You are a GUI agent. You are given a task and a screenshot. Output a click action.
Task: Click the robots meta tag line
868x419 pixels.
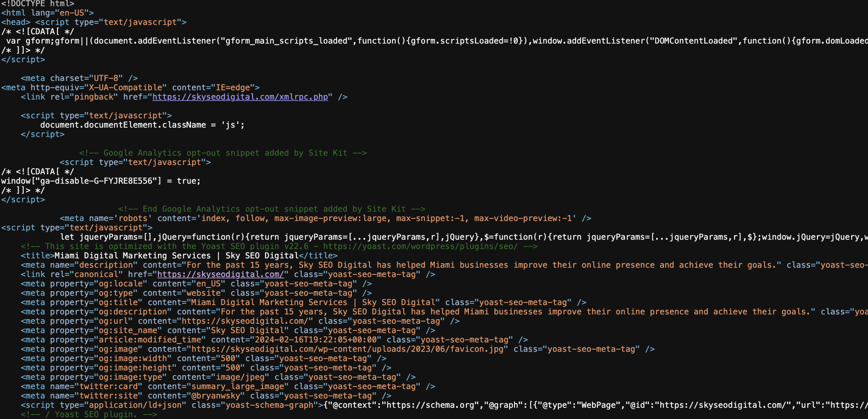pyautogui.click(x=325, y=218)
